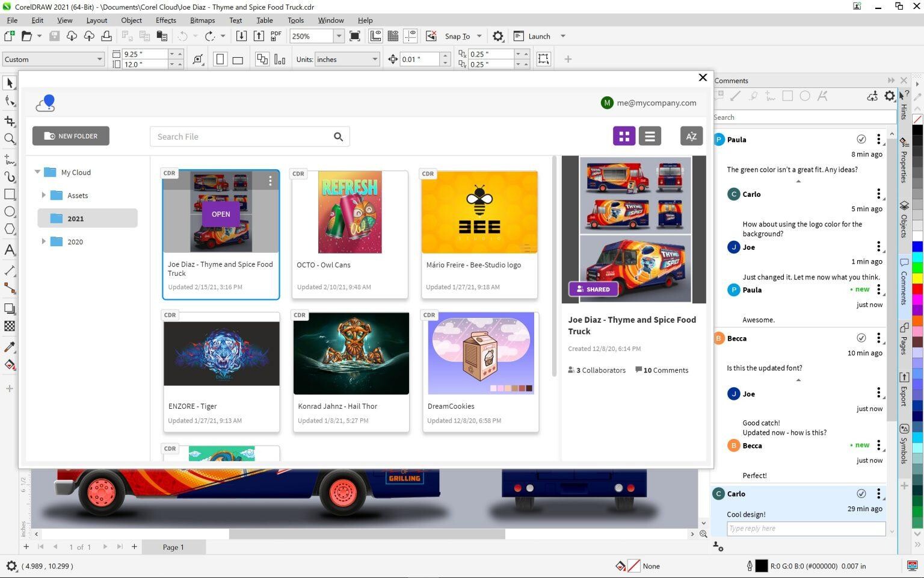Select the Rectangle tool in the toolbox
924x578 pixels.
pyautogui.click(x=9, y=194)
